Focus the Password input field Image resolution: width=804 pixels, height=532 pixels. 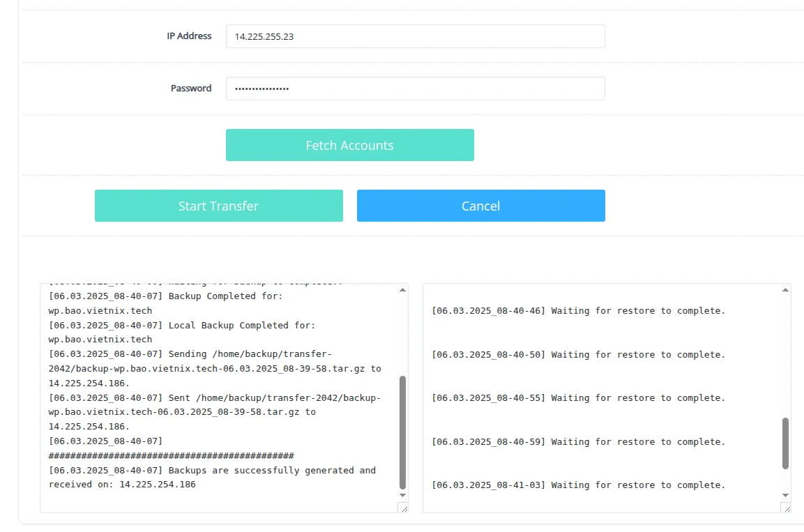pyautogui.click(x=415, y=89)
